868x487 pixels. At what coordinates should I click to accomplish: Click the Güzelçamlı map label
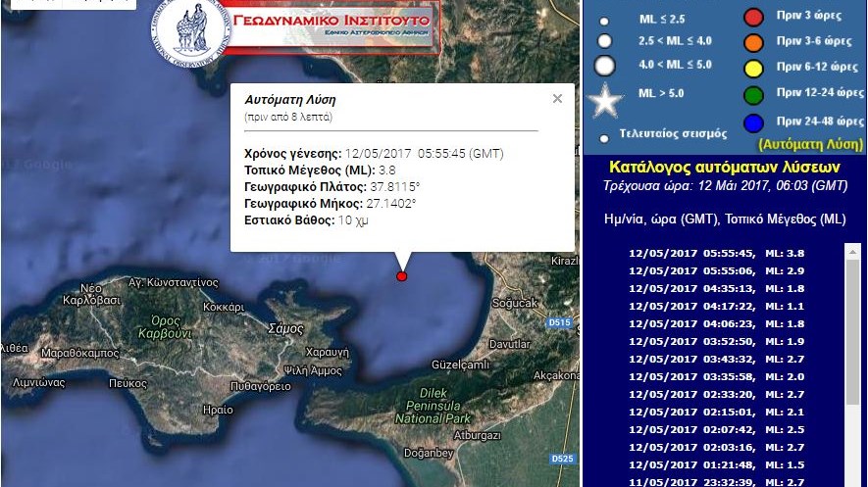coord(461,365)
